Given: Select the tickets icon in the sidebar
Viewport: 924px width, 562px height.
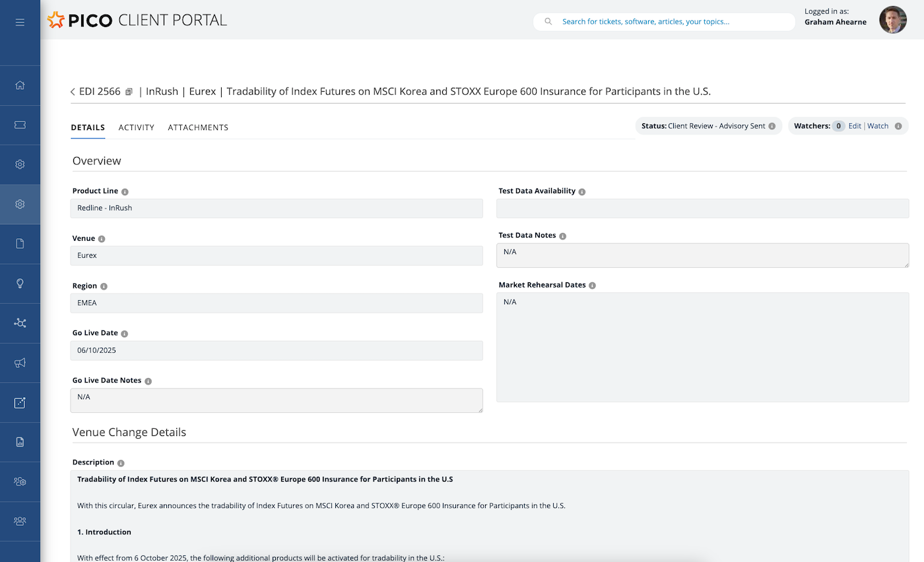Looking at the screenshot, I should pyautogui.click(x=20, y=125).
